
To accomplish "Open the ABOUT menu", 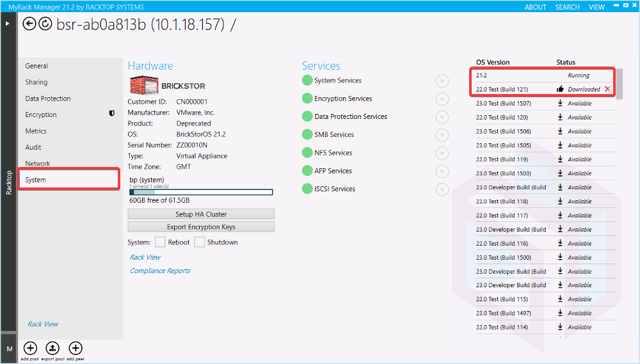I will coord(535,7).
